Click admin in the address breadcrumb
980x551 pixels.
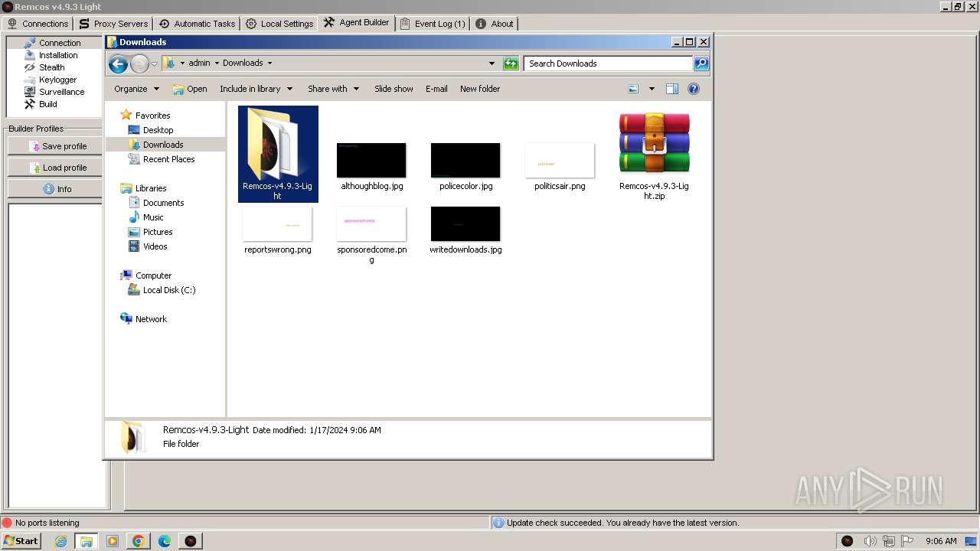tap(199, 64)
